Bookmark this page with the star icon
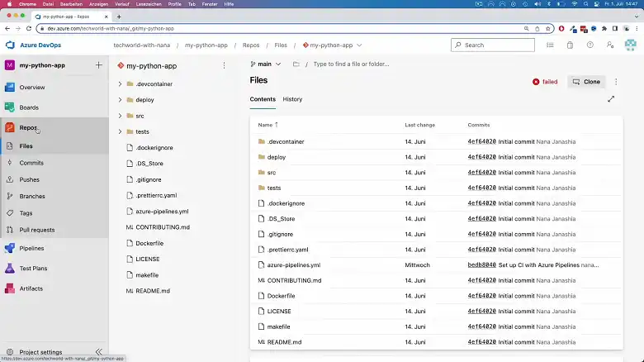 [548, 28]
